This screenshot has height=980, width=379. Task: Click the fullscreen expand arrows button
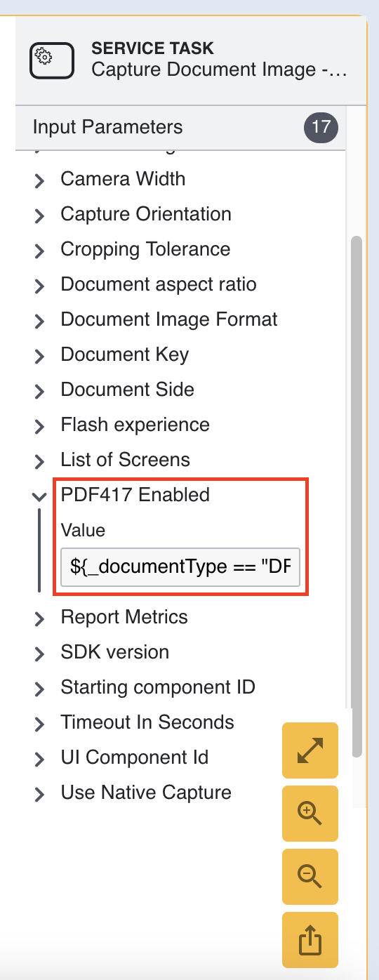310,750
